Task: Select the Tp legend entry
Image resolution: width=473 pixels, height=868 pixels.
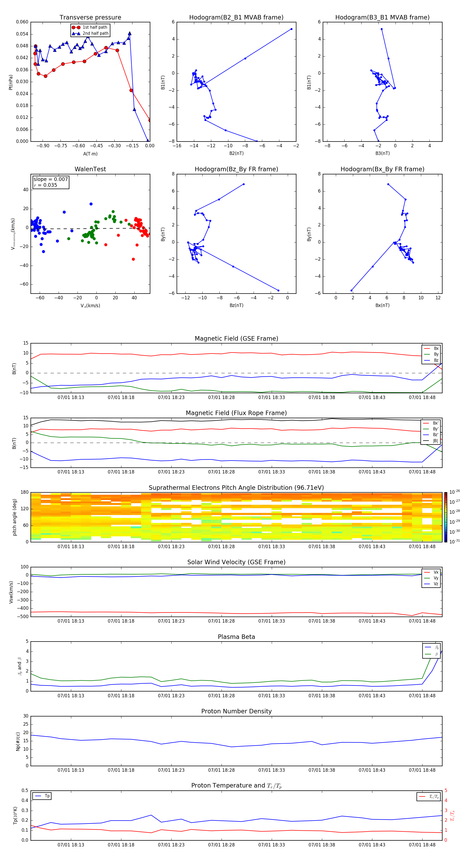Action: click(42, 796)
